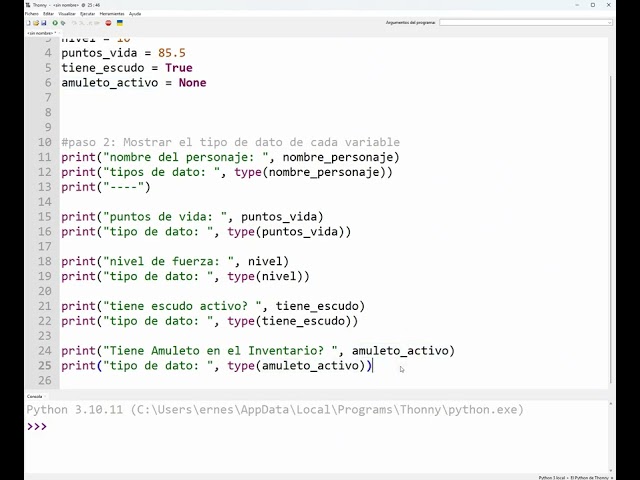
Task: Save the script with the floppy icon
Action: pyautogui.click(x=43, y=23)
